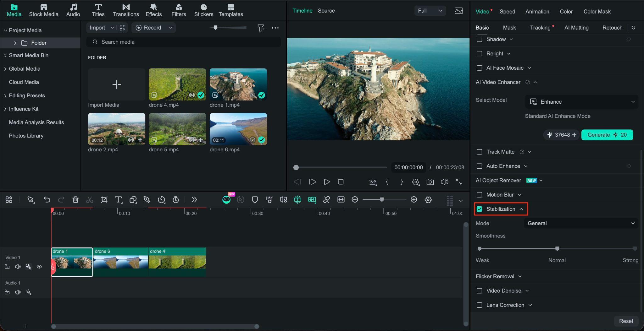Adjust the timeline zoom slider handle
Image resolution: width=644 pixels, height=331 pixels.
tap(381, 199)
